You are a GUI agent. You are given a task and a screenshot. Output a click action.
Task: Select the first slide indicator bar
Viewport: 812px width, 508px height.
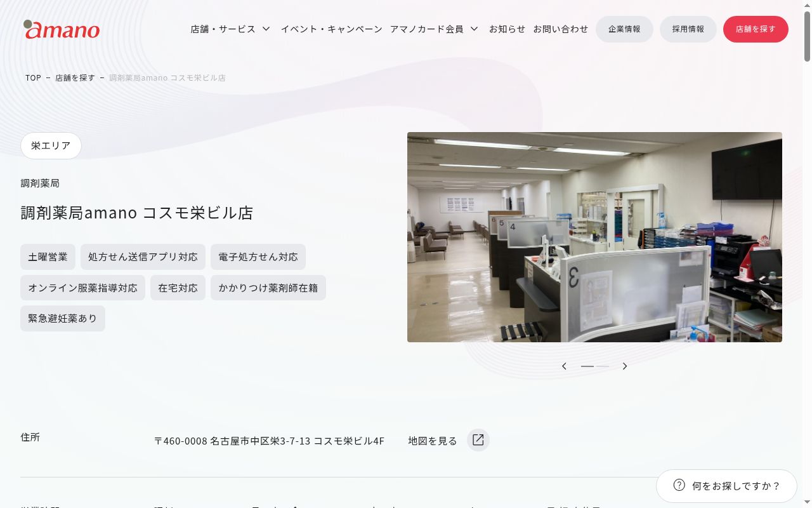tap(587, 366)
